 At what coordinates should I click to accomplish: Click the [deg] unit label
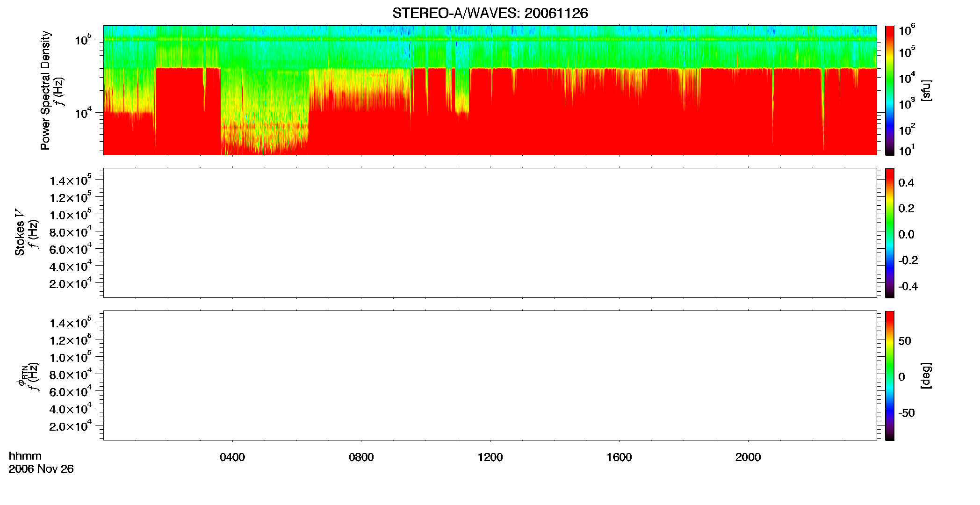coord(926,375)
